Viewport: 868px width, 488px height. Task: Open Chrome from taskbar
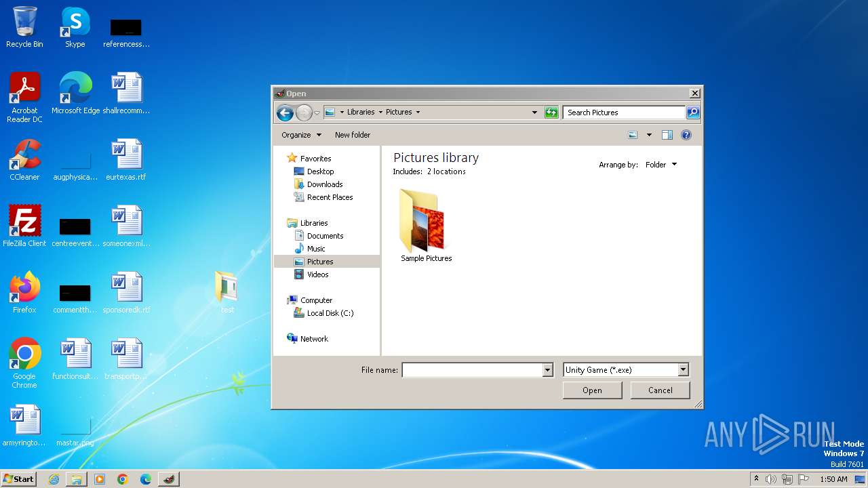point(123,479)
